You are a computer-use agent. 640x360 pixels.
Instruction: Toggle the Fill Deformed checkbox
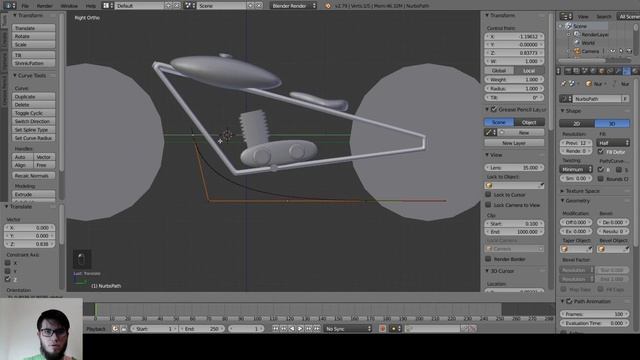click(600, 151)
